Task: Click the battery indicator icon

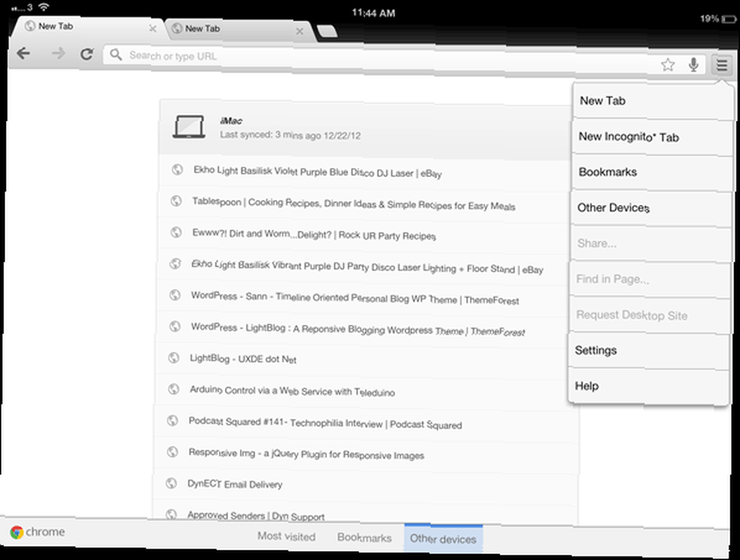Action: coord(729,19)
